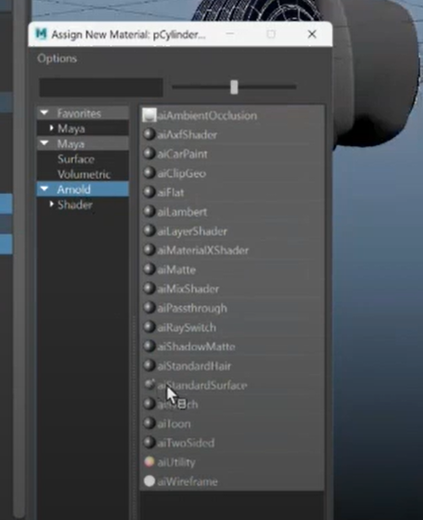Screen dimensions: 423x520
Task: Collapse the Maya category arrow
Action: (45, 144)
